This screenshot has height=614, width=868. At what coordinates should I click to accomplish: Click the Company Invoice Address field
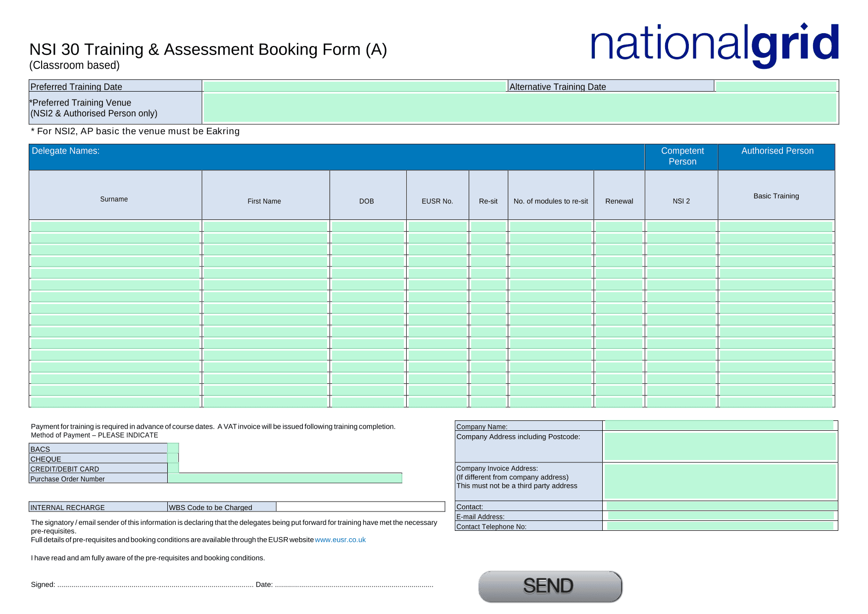[720, 481]
